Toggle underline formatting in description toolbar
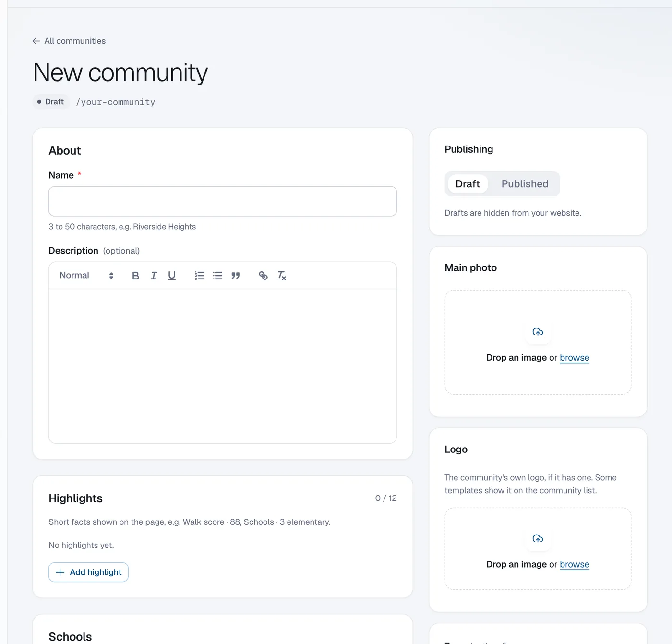The image size is (672, 644). 172,276
